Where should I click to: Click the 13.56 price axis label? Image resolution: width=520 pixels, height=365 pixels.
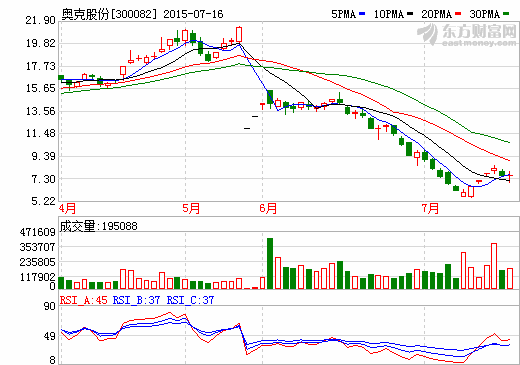pyautogui.click(x=41, y=111)
